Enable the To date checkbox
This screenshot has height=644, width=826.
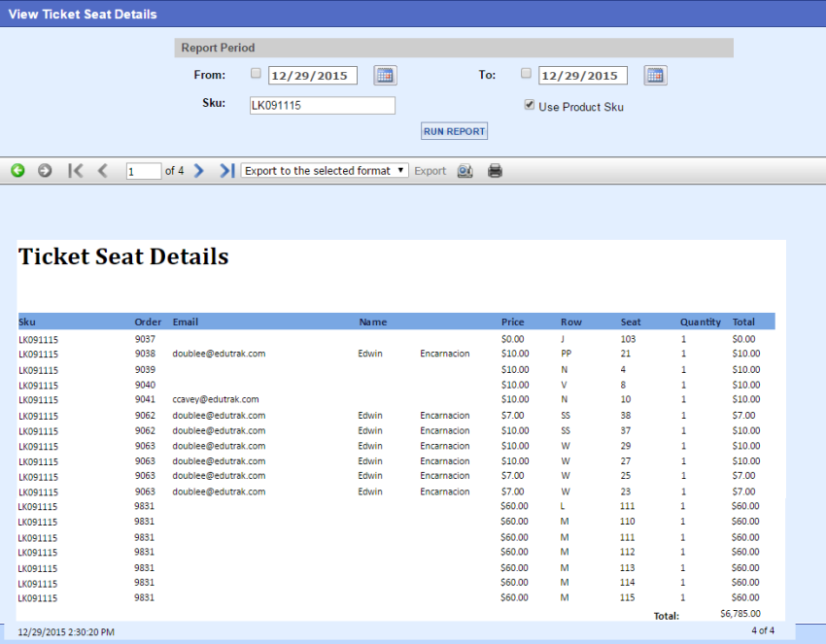[526, 73]
